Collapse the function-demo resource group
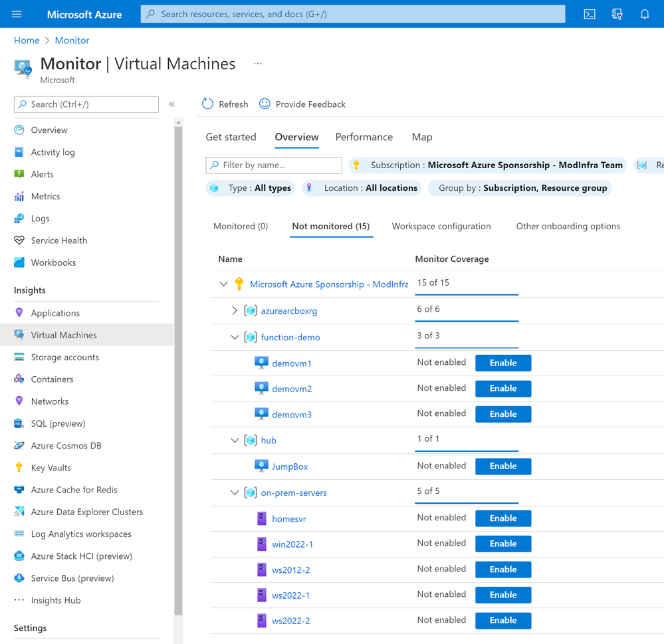The image size is (664, 644). tap(235, 337)
